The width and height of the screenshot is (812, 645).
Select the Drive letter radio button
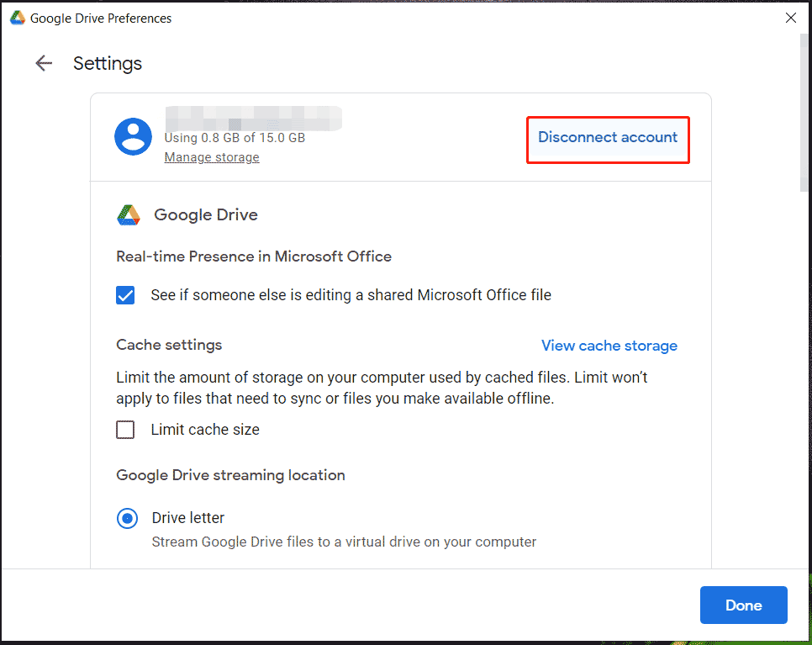pos(127,518)
